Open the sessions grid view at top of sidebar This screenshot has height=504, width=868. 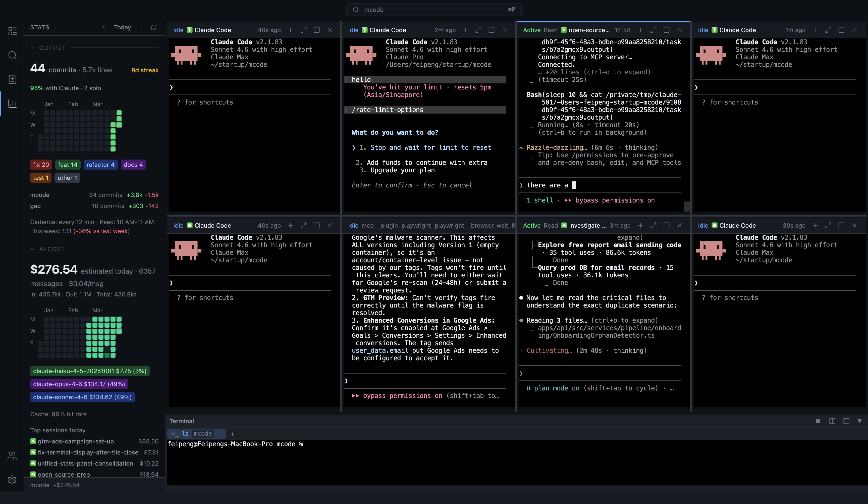pyautogui.click(x=12, y=31)
